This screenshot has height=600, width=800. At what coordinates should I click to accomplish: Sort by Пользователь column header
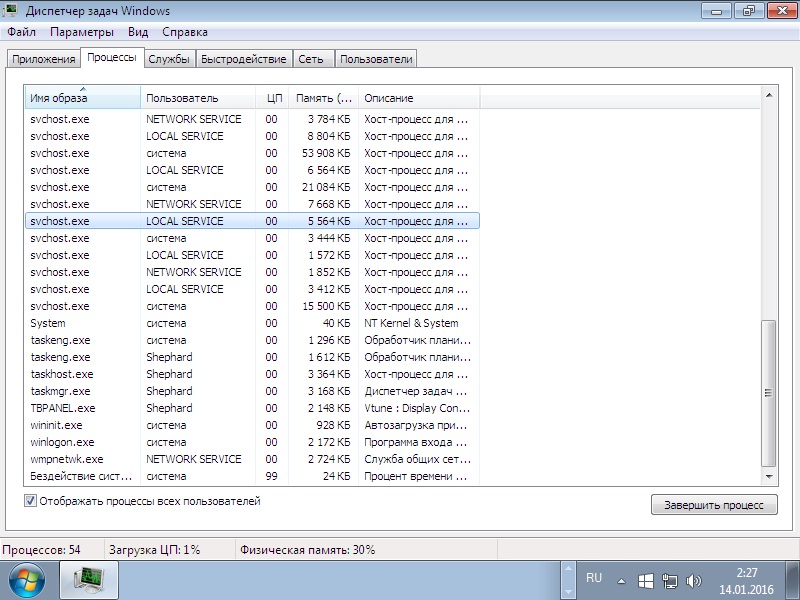coord(197,98)
